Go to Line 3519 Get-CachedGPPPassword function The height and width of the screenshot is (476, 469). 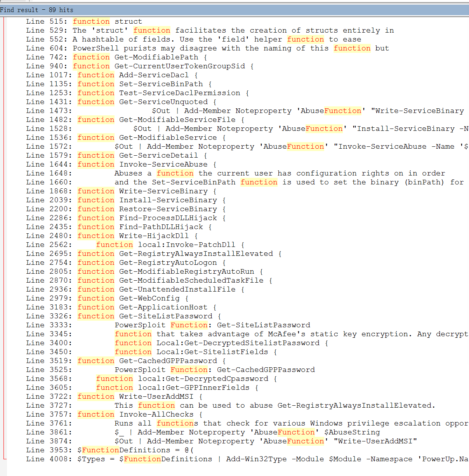click(126, 361)
